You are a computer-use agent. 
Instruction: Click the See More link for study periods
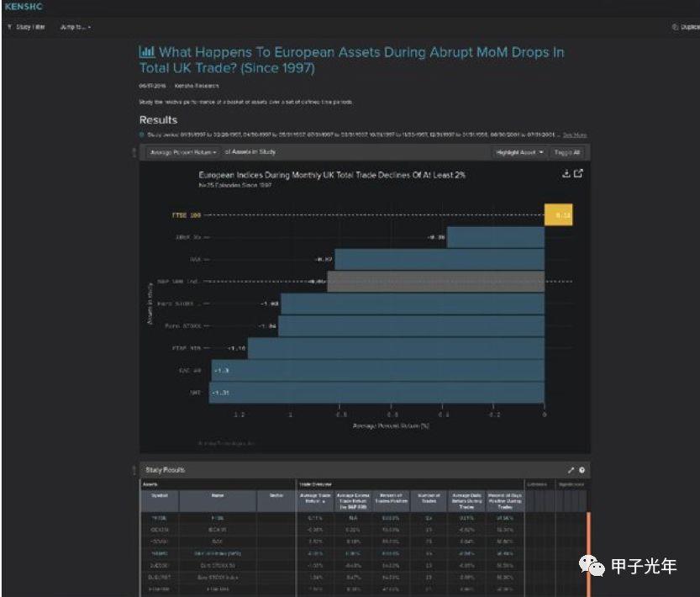pos(575,135)
